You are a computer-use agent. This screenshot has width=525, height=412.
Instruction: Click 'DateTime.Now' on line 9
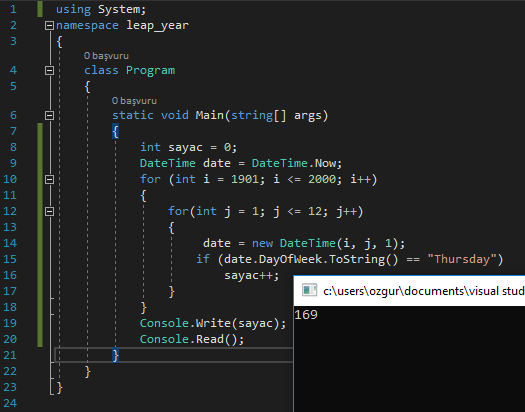click(x=295, y=163)
